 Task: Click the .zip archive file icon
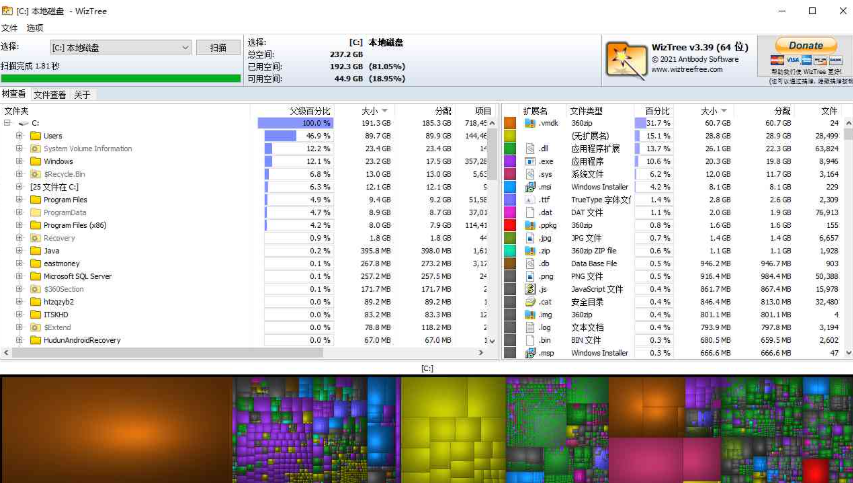(x=530, y=251)
